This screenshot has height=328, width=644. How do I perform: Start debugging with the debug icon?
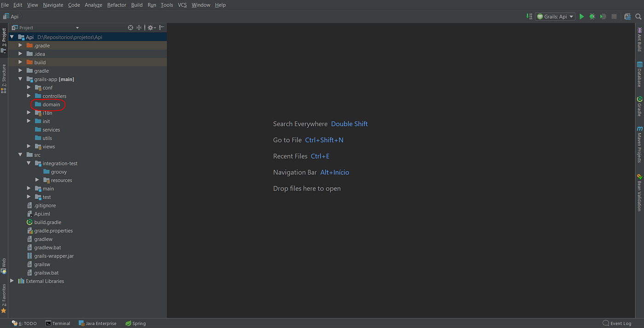pyautogui.click(x=592, y=16)
